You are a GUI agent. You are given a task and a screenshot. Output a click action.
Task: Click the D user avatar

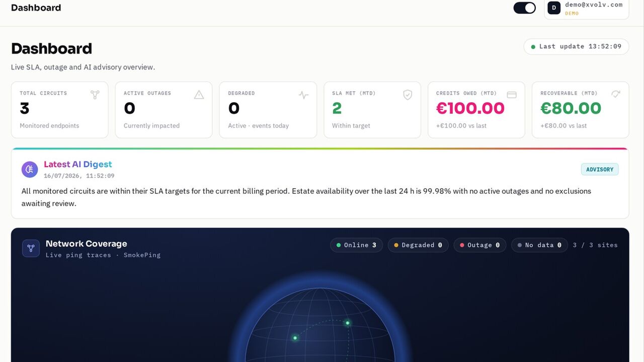click(554, 8)
